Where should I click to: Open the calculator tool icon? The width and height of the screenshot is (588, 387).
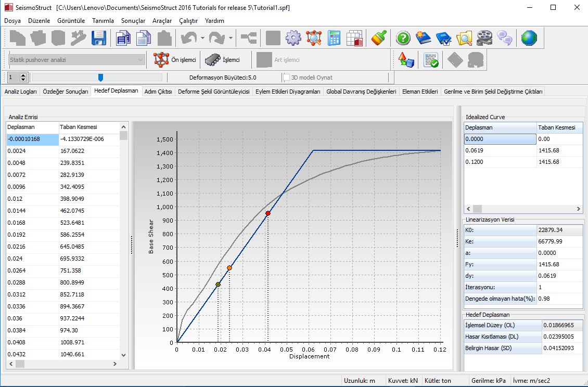point(334,38)
